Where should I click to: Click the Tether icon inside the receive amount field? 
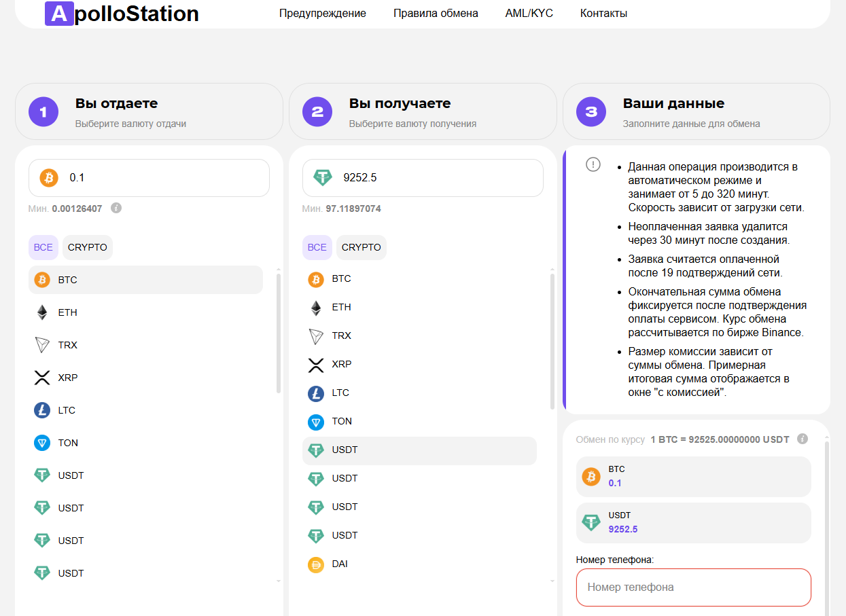point(322,178)
